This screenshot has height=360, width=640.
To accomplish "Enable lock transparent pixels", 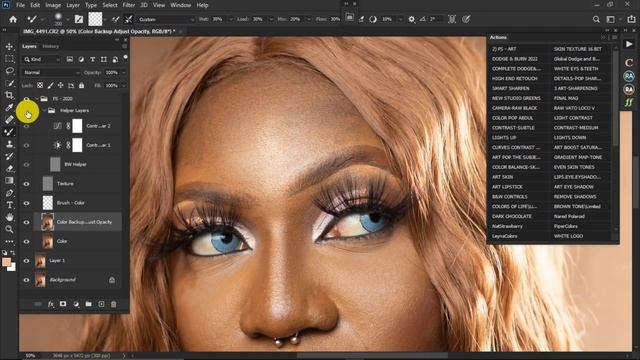I will 40,85.
